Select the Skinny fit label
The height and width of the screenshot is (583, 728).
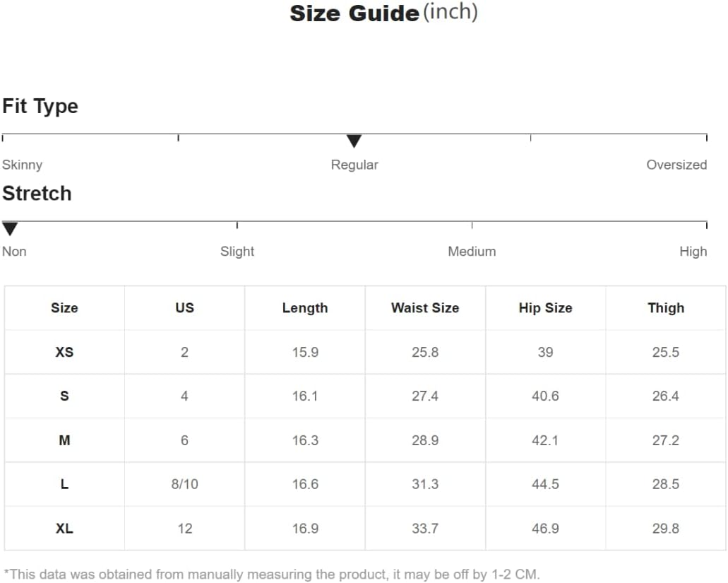(23, 165)
